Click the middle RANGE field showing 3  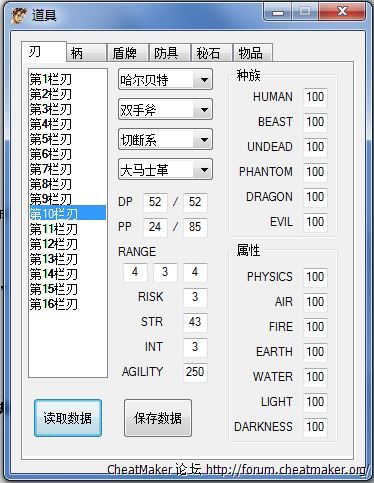click(x=165, y=272)
